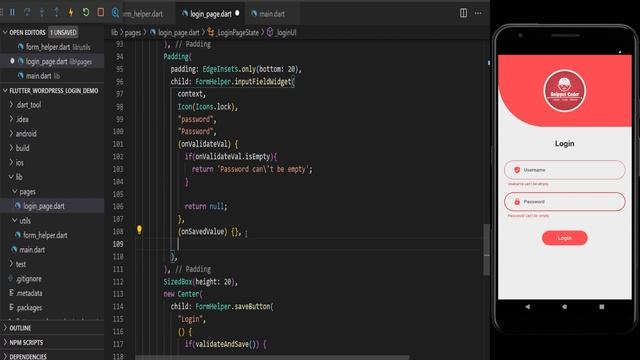Collapse the lib folder

click(16, 177)
